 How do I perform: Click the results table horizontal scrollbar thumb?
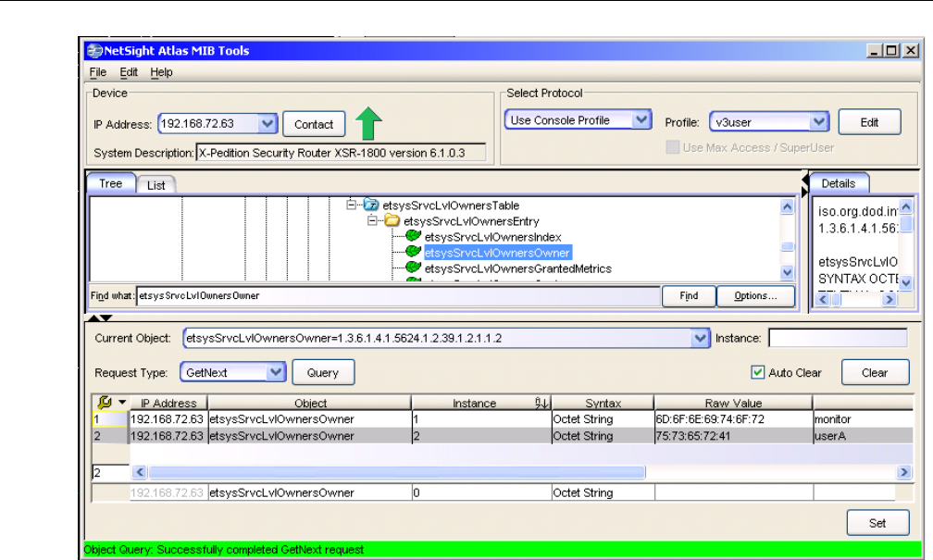(x=397, y=472)
